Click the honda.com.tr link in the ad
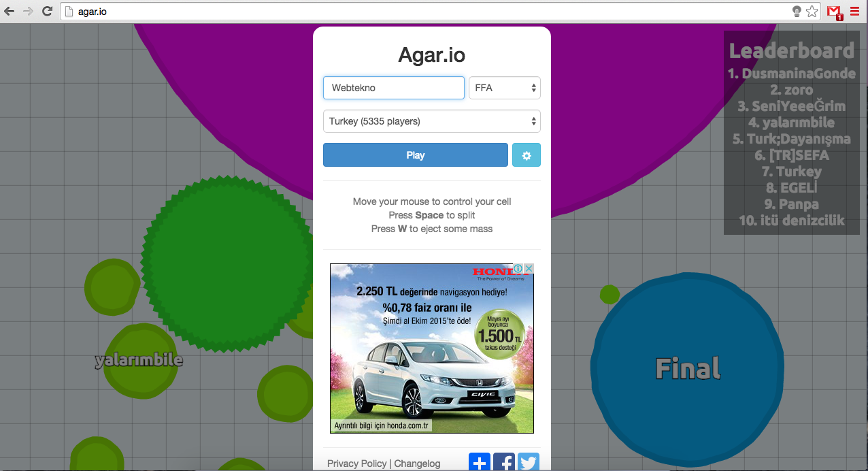Image resolution: width=868 pixels, height=471 pixels. [382, 426]
